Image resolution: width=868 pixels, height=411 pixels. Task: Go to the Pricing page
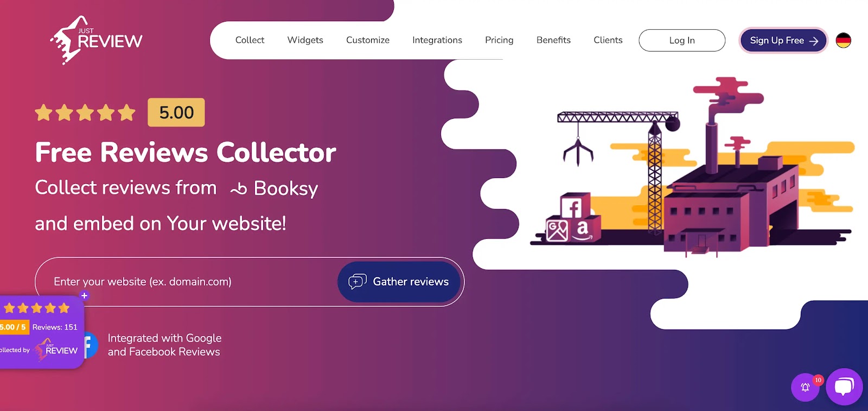point(499,40)
